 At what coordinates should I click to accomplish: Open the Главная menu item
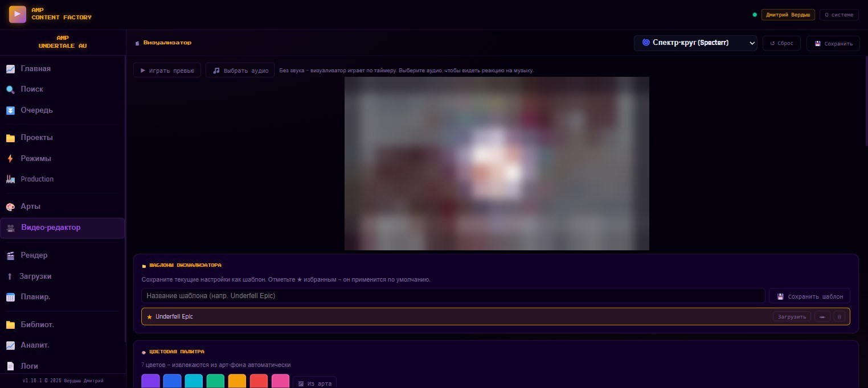pos(63,69)
